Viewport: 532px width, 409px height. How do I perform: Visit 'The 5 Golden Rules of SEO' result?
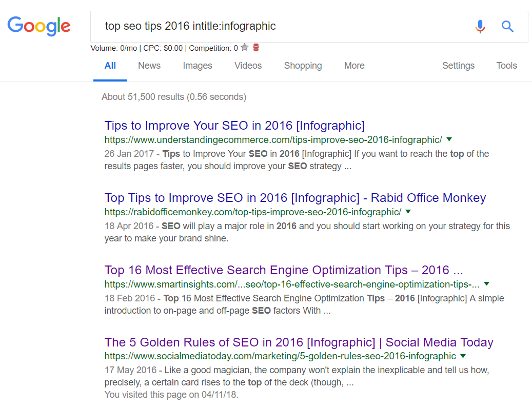299,342
